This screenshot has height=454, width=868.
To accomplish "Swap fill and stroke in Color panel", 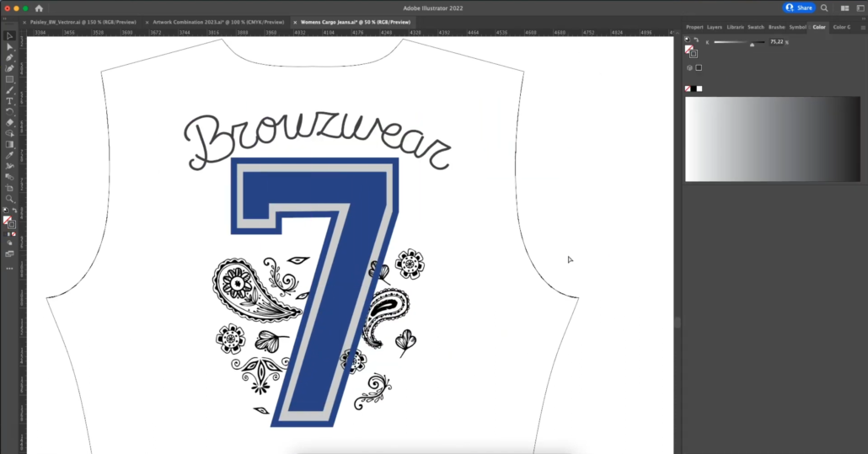I will [696, 40].
